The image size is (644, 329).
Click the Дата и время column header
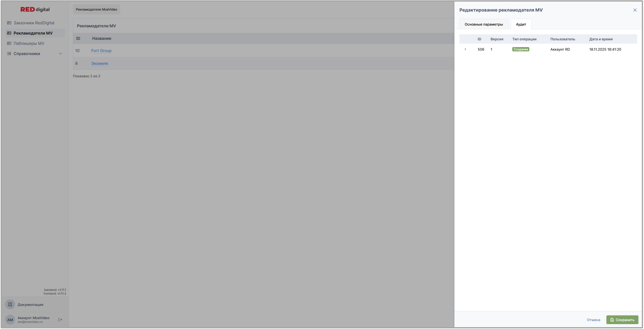(601, 39)
